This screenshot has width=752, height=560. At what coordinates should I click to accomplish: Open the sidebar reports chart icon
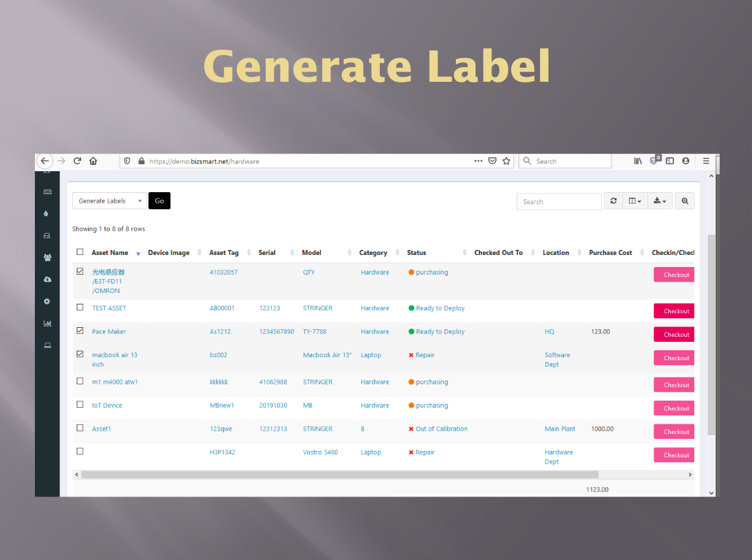coord(47,323)
